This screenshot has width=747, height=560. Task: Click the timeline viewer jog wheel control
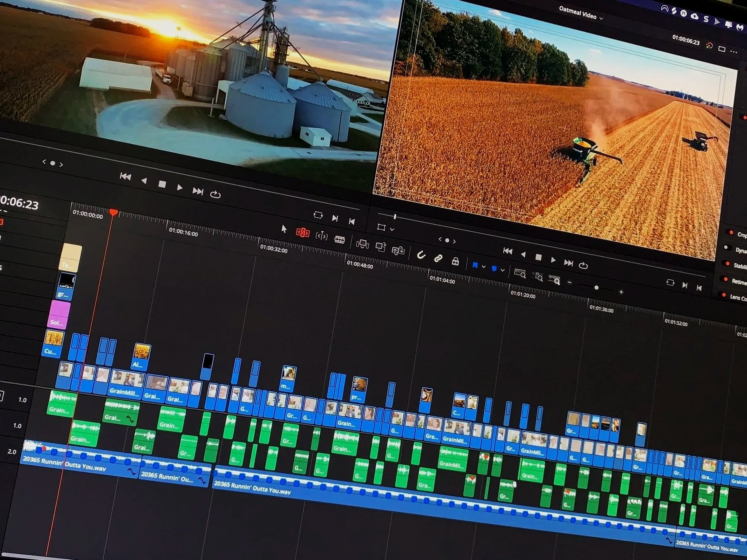click(447, 240)
